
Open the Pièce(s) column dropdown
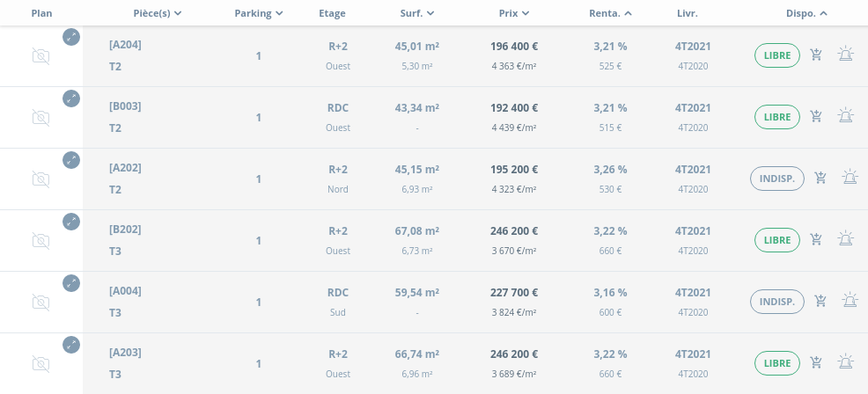click(x=157, y=13)
